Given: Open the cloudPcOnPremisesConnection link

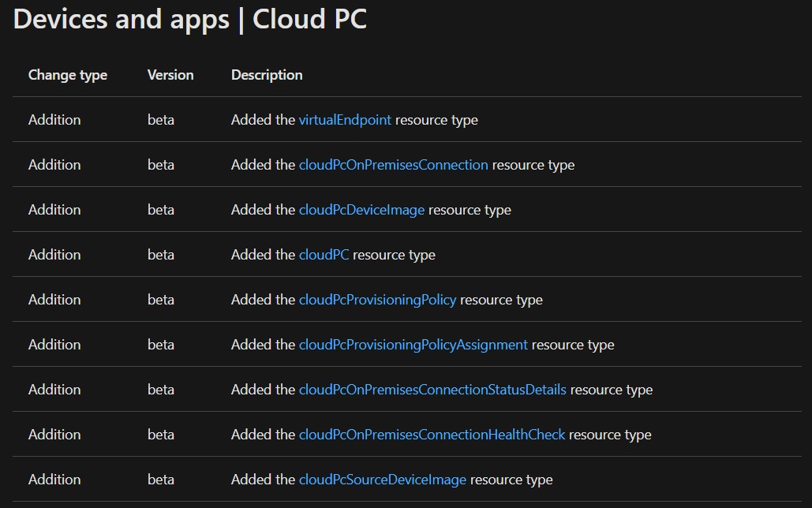Looking at the screenshot, I should (x=393, y=164).
